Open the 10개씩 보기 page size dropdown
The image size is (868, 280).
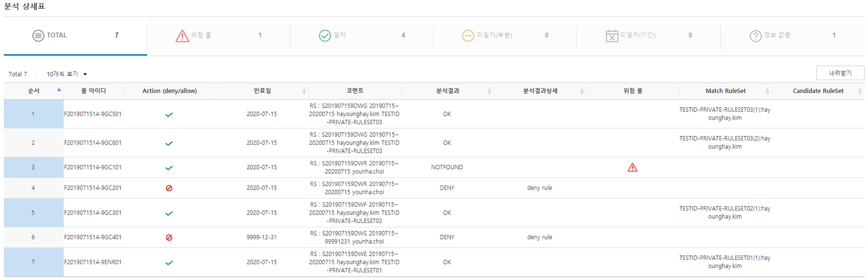(x=67, y=74)
